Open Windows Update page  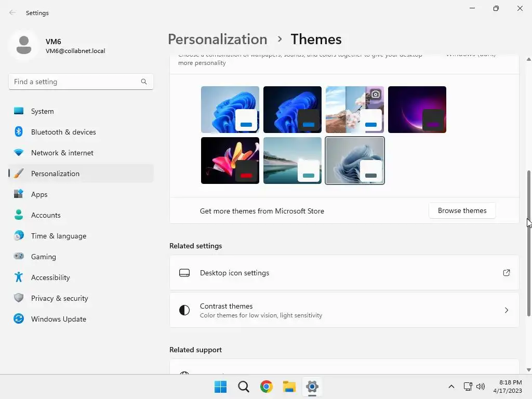[81, 318]
